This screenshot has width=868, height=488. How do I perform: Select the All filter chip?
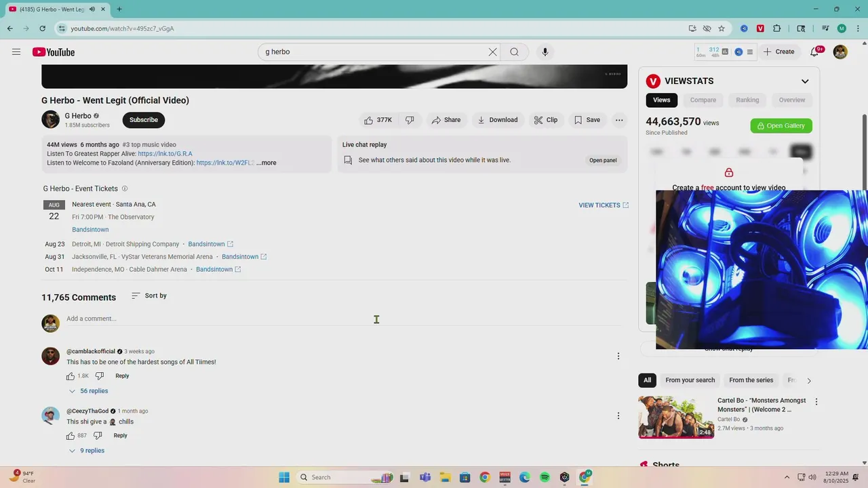click(647, 380)
